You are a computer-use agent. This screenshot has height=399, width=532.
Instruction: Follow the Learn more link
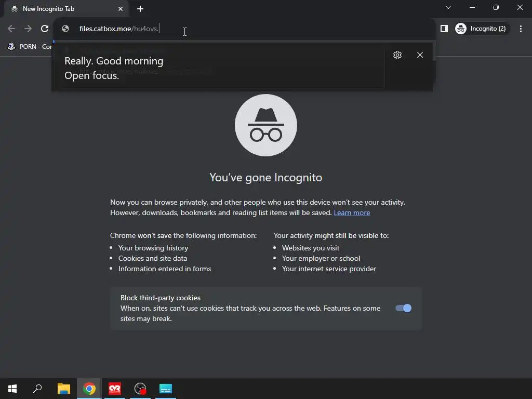[x=352, y=212]
